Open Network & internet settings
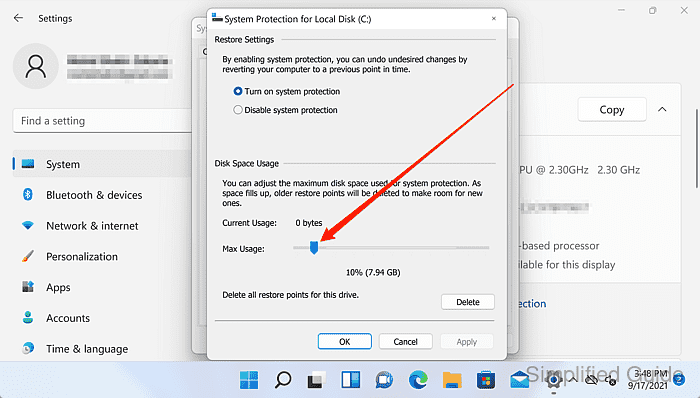Screen dimensions: 700x398 click(92, 226)
